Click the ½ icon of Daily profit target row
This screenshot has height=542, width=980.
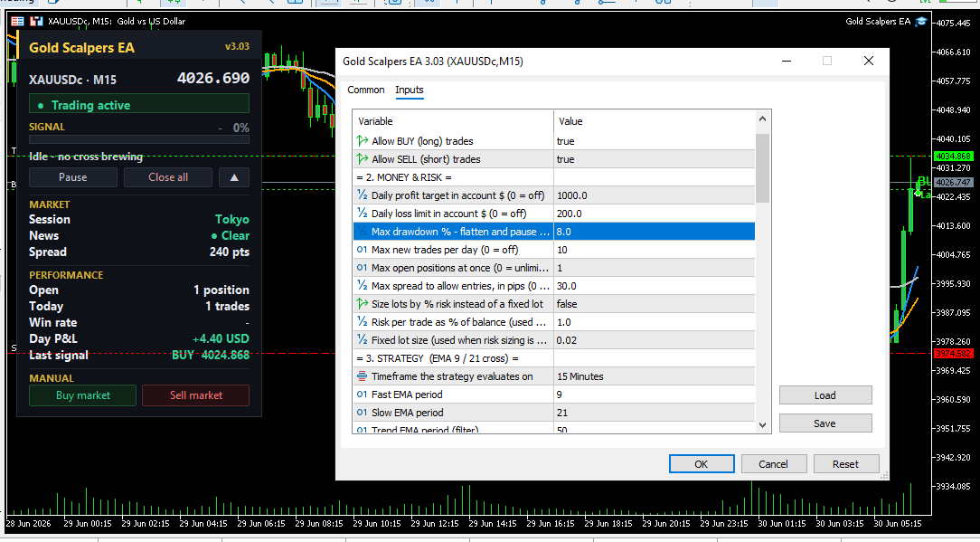click(x=363, y=195)
